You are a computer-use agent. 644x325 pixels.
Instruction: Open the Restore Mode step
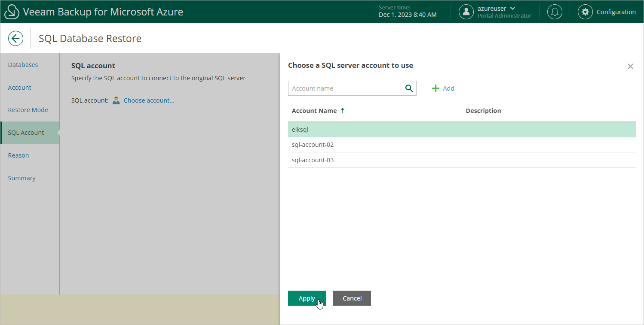(x=28, y=110)
